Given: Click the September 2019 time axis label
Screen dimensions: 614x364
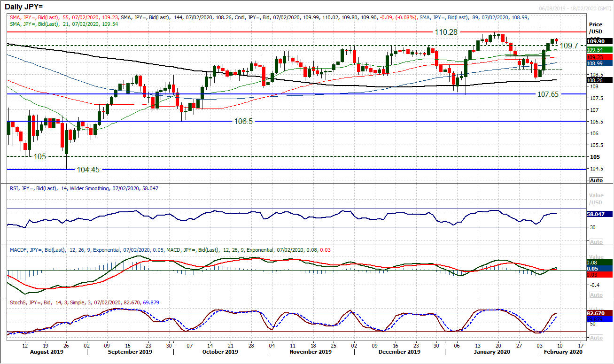Looking at the screenshot, I should (x=129, y=351).
